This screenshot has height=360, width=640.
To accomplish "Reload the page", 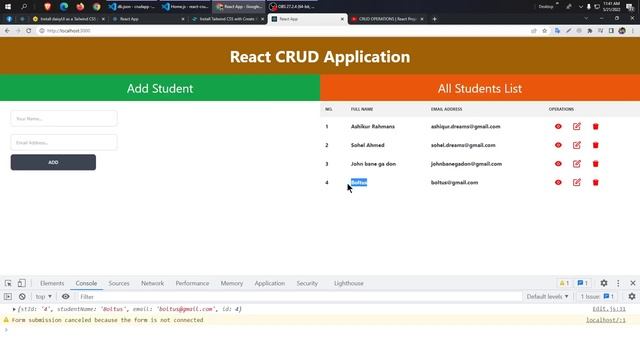I will click(29, 31).
